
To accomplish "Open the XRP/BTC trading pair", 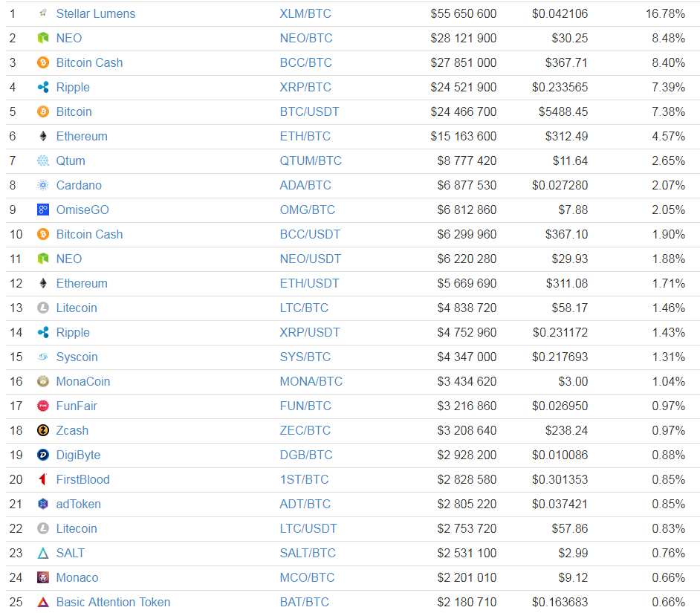I will pyautogui.click(x=305, y=88).
